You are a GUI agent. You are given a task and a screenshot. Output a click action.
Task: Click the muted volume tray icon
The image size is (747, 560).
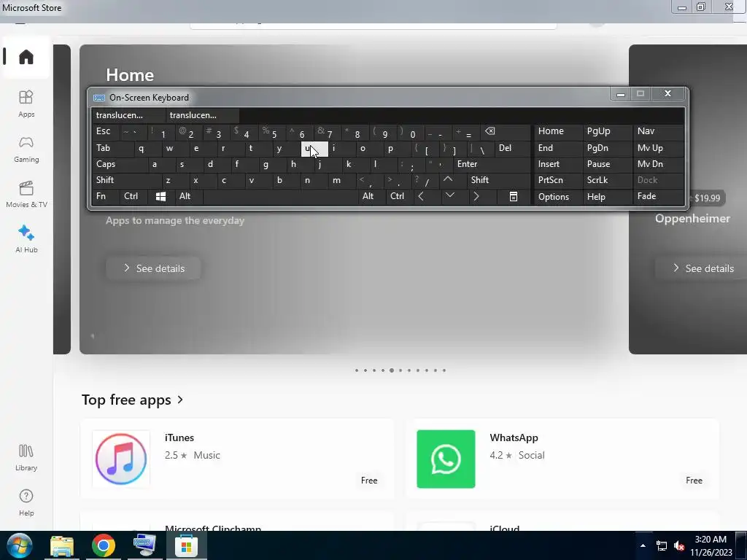679,545
